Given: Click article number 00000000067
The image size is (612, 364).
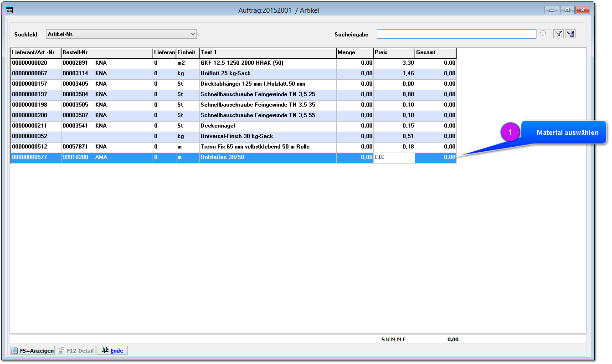Looking at the screenshot, I should point(30,73).
